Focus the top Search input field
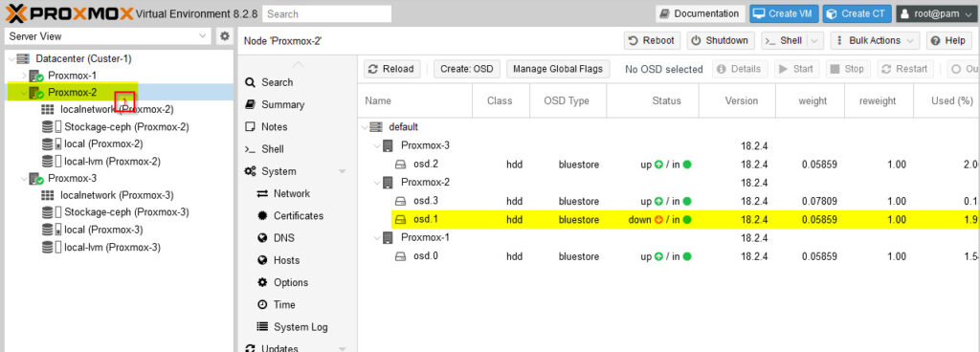This screenshot has width=980, height=352. pos(327,13)
